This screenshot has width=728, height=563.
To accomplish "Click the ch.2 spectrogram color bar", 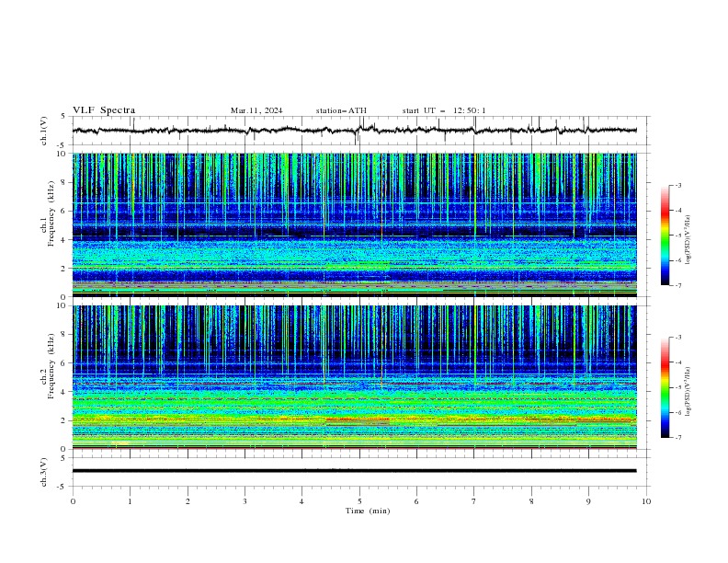I will [x=665, y=387].
